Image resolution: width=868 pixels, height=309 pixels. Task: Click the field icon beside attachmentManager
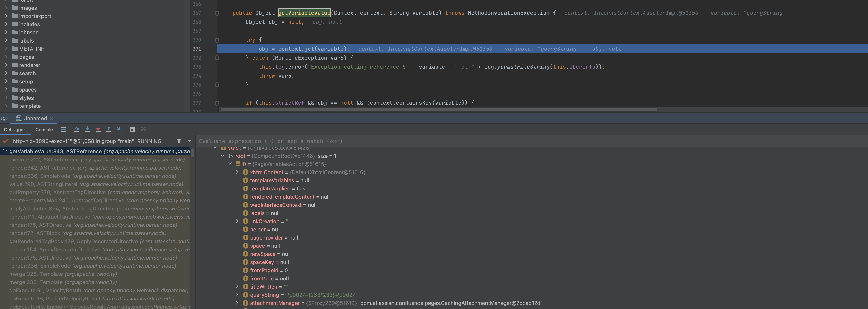click(245, 303)
